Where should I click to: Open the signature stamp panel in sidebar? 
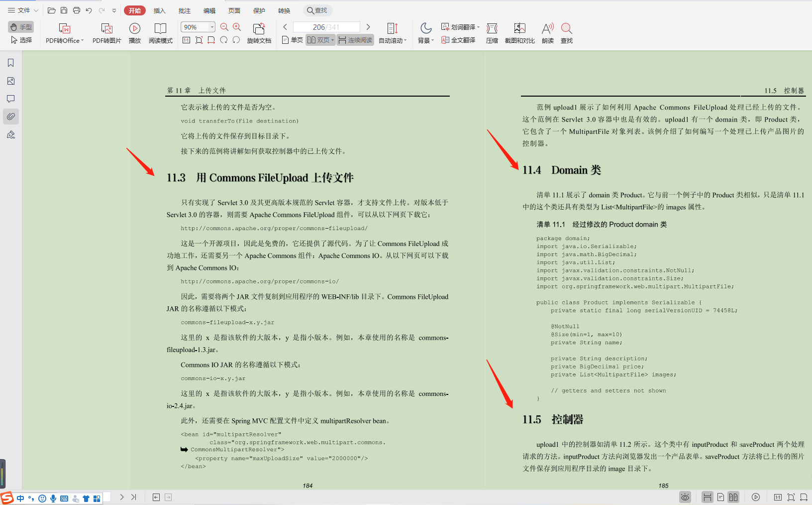[x=11, y=134]
